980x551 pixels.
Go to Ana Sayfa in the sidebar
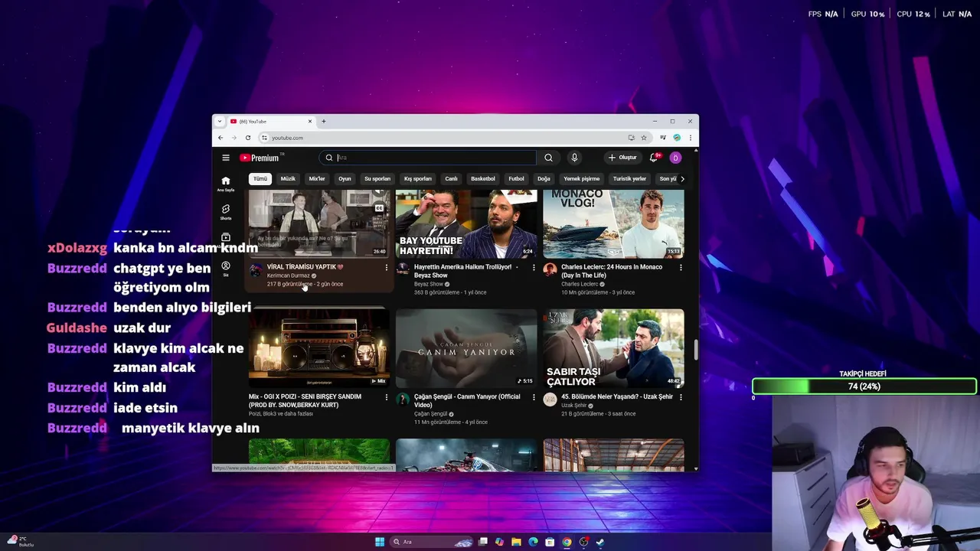(226, 184)
